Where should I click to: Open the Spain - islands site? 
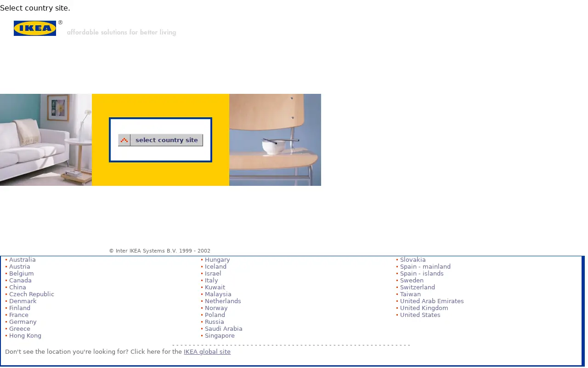[422, 274]
